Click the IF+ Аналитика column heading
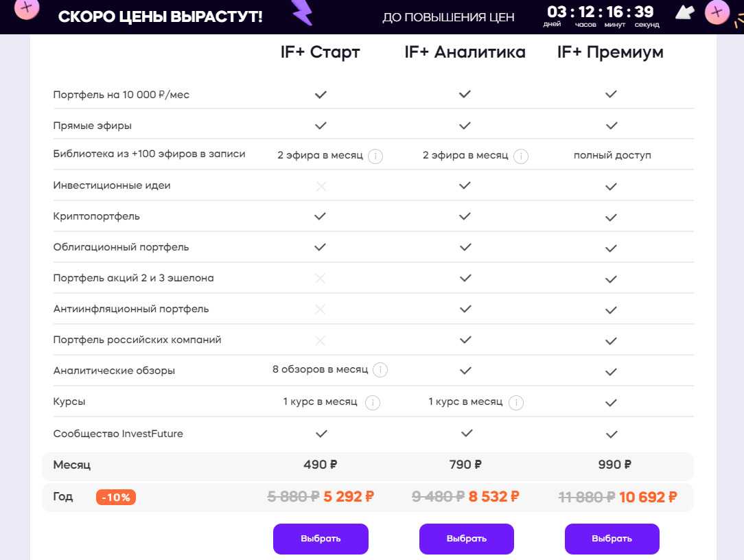The image size is (744, 560). coord(465,52)
